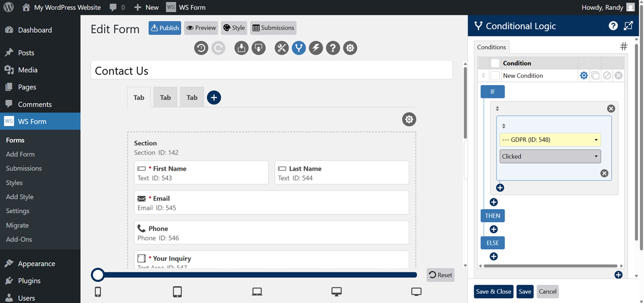
Task: Toggle the select-all Condition header checkbox
Action: pyautogui.click(x=495, y=63)
